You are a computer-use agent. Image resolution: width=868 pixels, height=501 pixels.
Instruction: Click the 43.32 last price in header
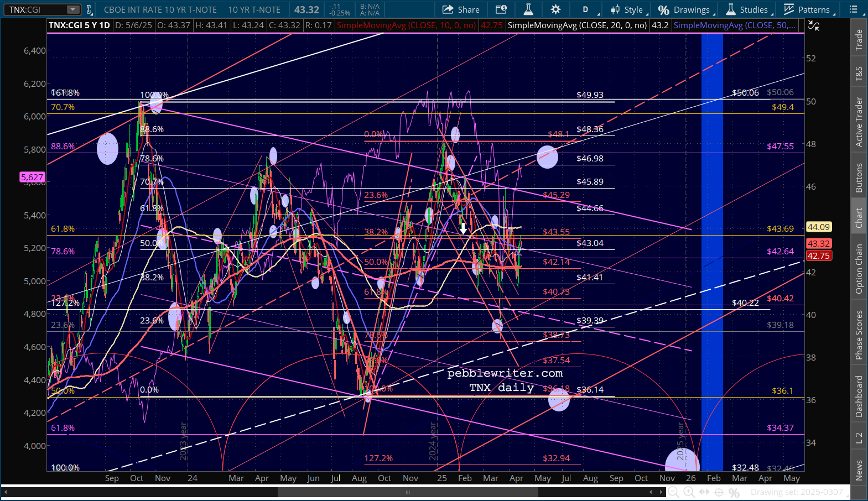click(306, 9)
